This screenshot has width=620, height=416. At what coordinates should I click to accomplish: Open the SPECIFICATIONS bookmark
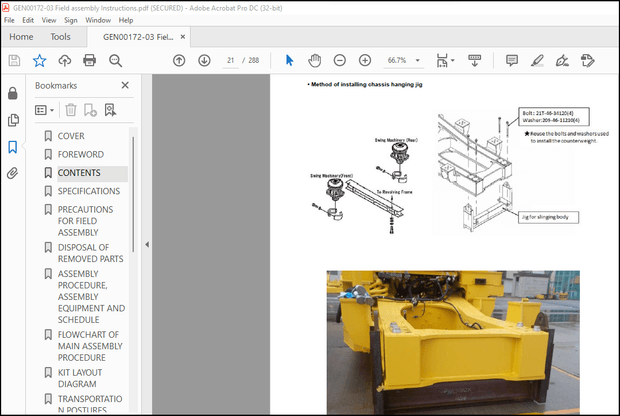click(89, 191)
